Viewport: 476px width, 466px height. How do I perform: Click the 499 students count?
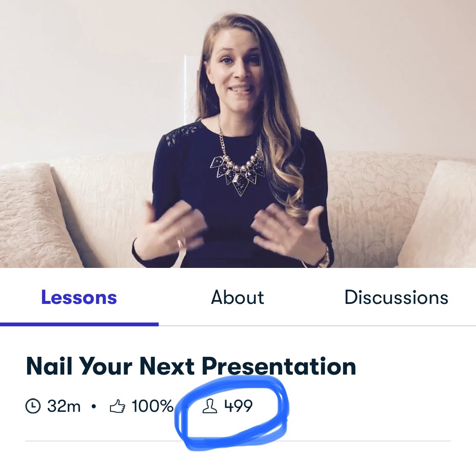coord(238,406)
